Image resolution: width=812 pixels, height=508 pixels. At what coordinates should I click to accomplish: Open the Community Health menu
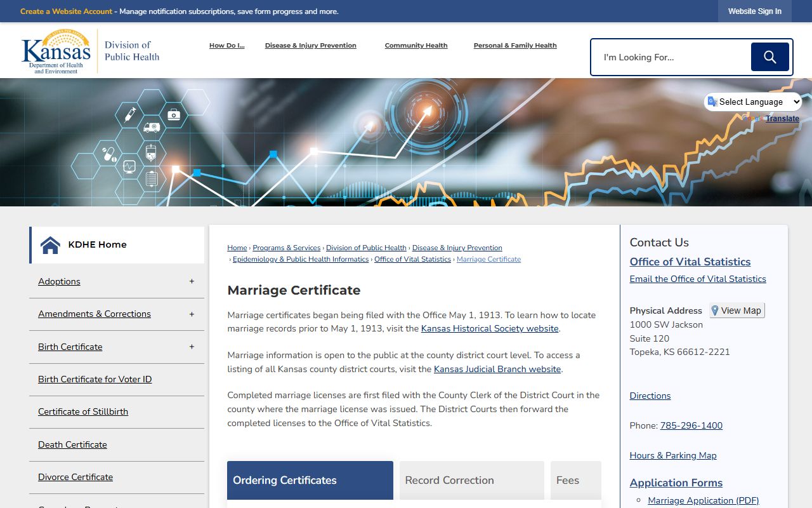(416, 46)
